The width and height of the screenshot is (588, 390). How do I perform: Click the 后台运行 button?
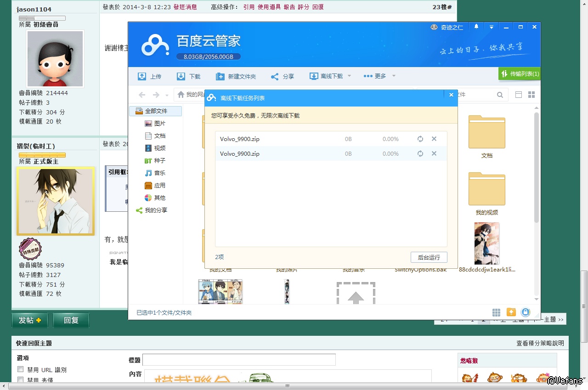pos(429,257)
